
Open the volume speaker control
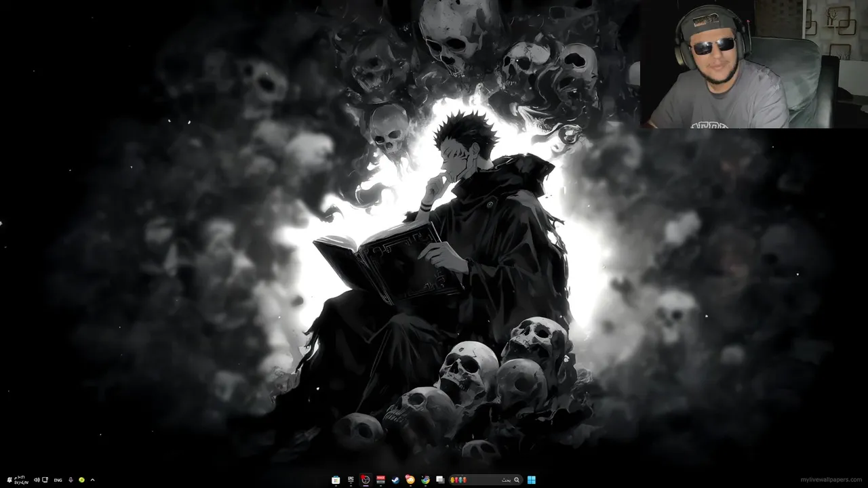point(37,480)
